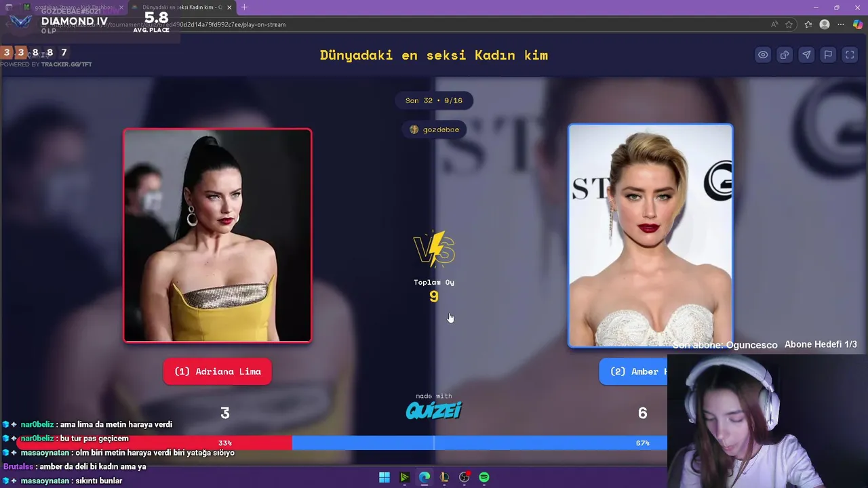Screen dimensions: 868x488
Task: Click the streamer webcam overlay
Action: pos(768,420)
